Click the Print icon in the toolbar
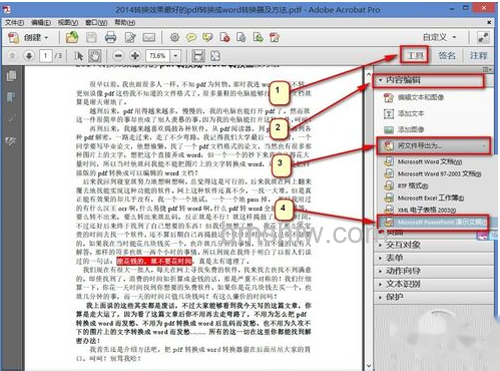This screenshot has width=500, height=371. 110,37
